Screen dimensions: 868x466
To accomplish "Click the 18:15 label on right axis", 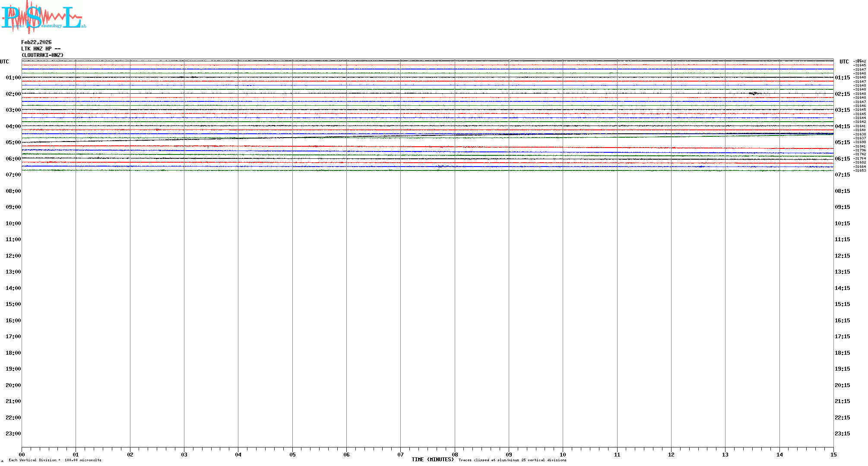I will [842, 353].
